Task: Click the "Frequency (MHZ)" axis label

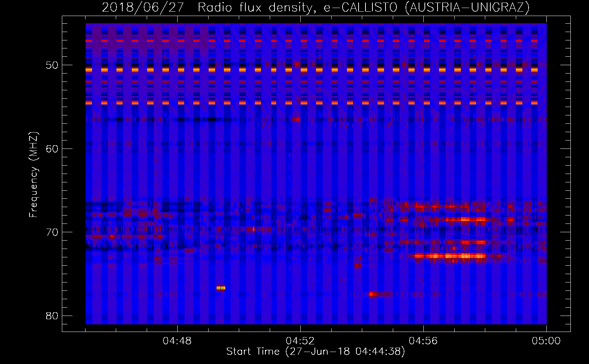Action: pos(33,175)
